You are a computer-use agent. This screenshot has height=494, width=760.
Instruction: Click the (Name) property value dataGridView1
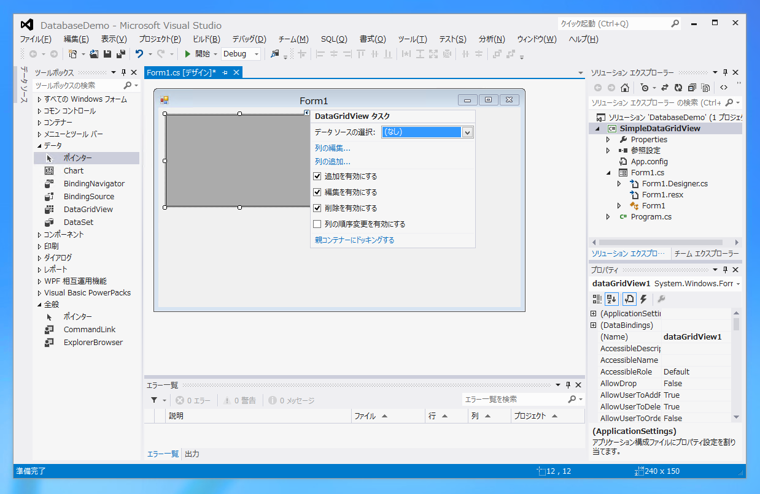point(692,337)
